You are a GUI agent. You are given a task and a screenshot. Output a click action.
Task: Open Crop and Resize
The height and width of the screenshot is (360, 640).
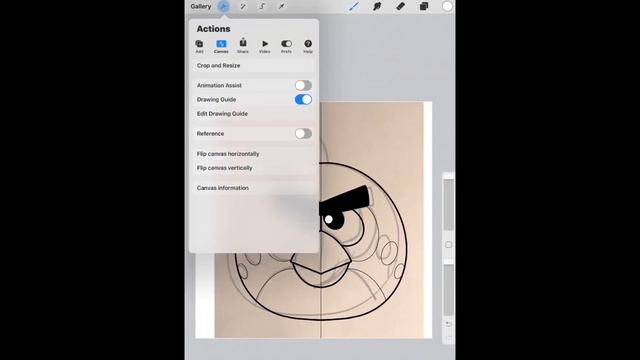253,66
